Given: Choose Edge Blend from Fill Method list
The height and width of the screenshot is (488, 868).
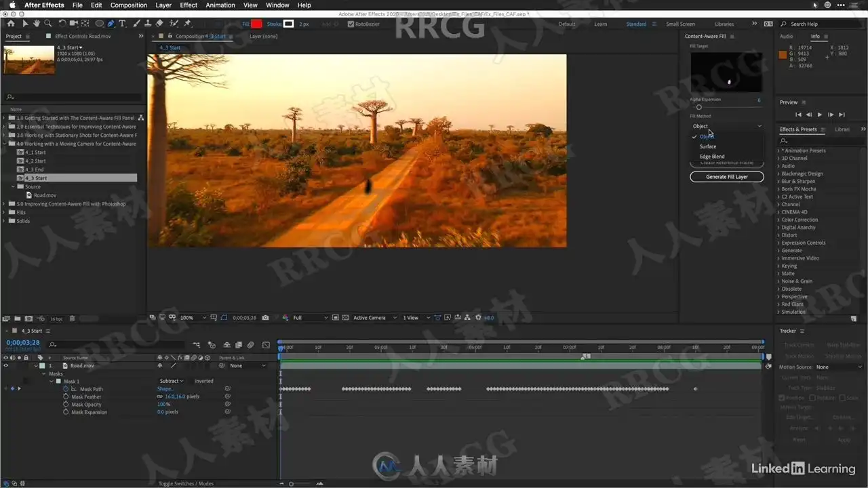Looking at the screenshot, I should [712, 157].
